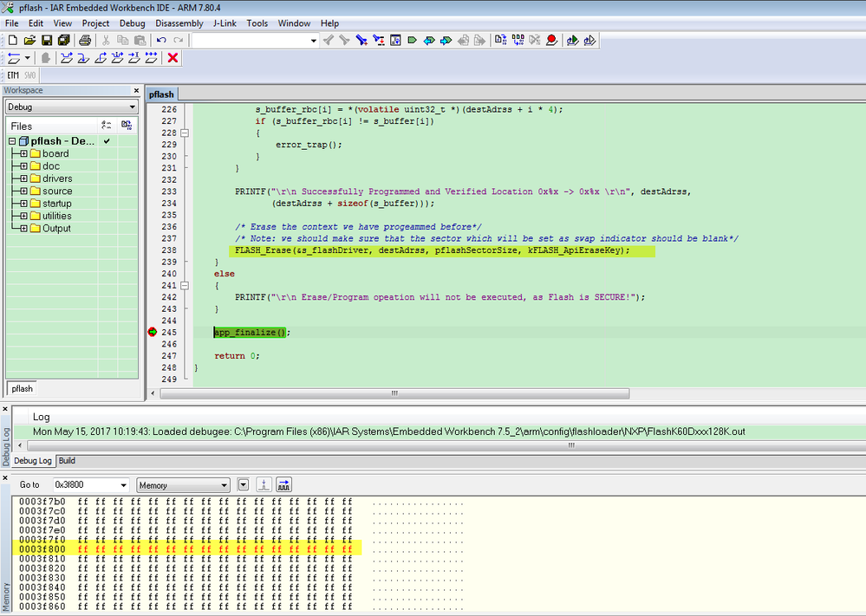Open the Go To line icon

click(x=395, y=40)
